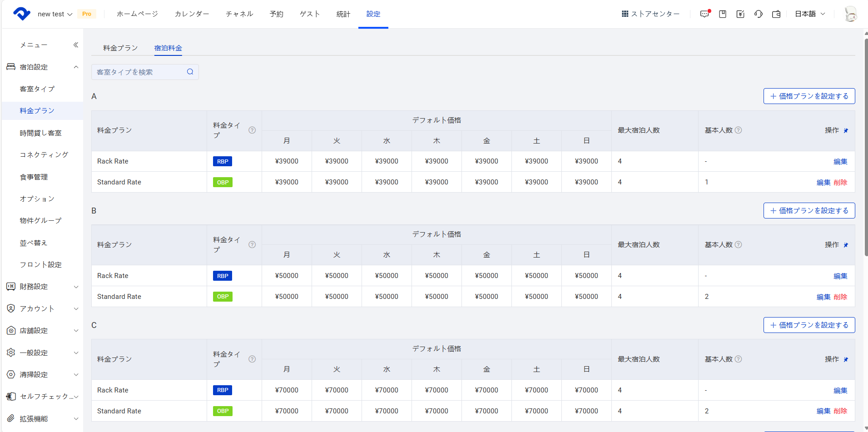Click the search magnifier icon
The image size is (868, 432).
190,72
